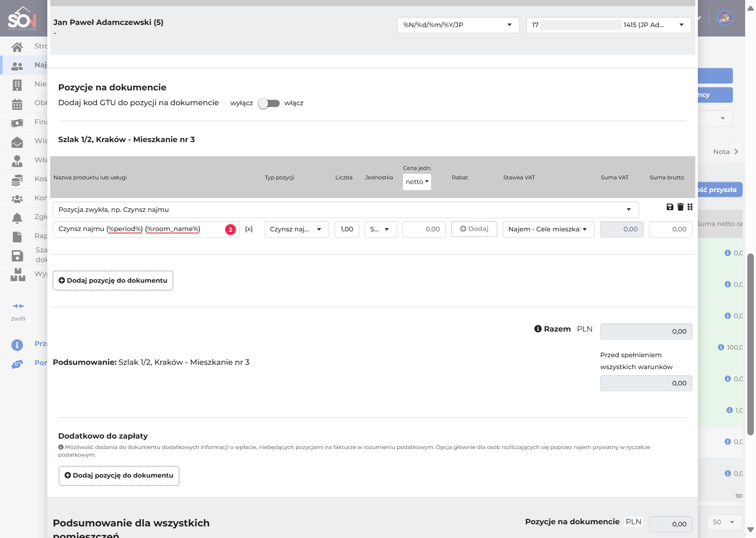The image size is (756, 538).
Task: Open the unit dropdown showing S...
Action: tap(381, 229)
